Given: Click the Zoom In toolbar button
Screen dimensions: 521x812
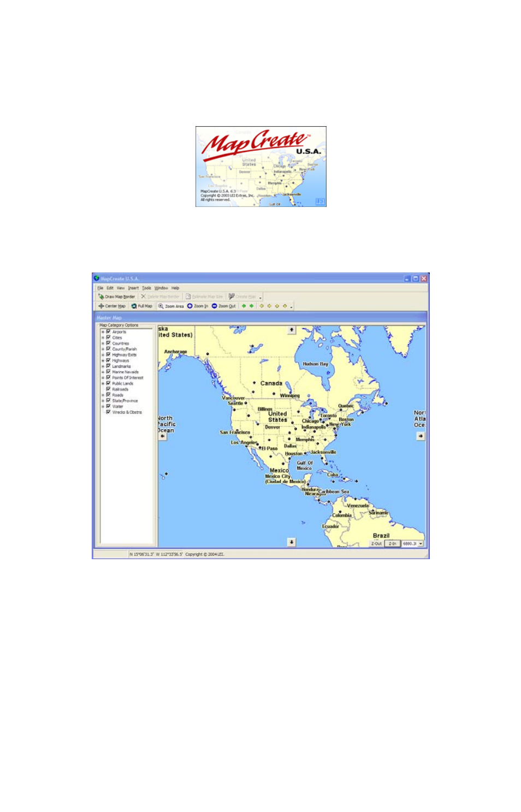Looking at the screenshot, I should [x=198, y=306].
